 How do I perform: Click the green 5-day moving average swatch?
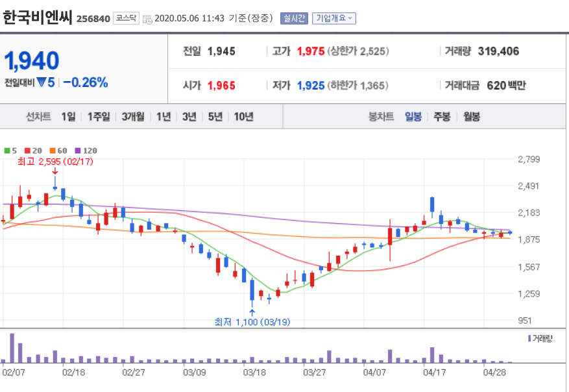click(7, 151)
